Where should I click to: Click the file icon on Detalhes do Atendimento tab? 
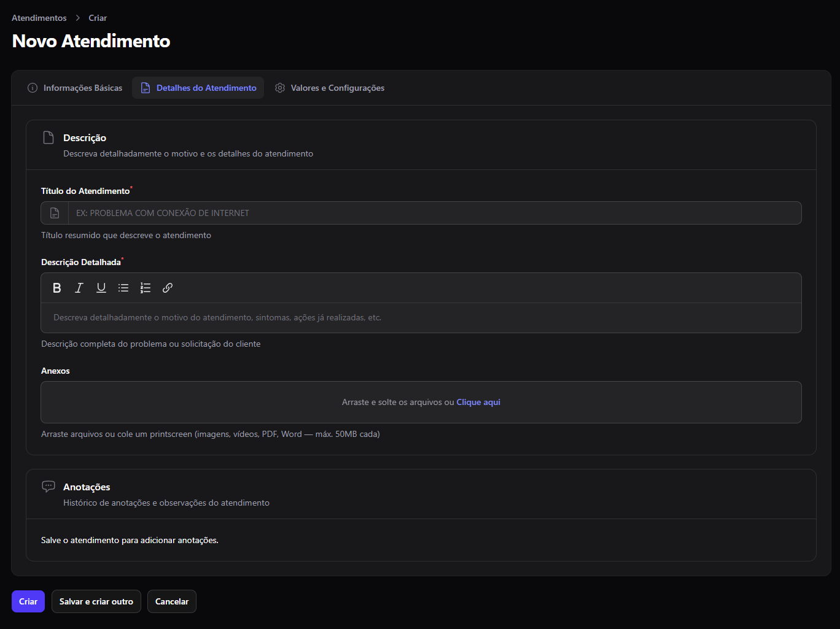146,88
